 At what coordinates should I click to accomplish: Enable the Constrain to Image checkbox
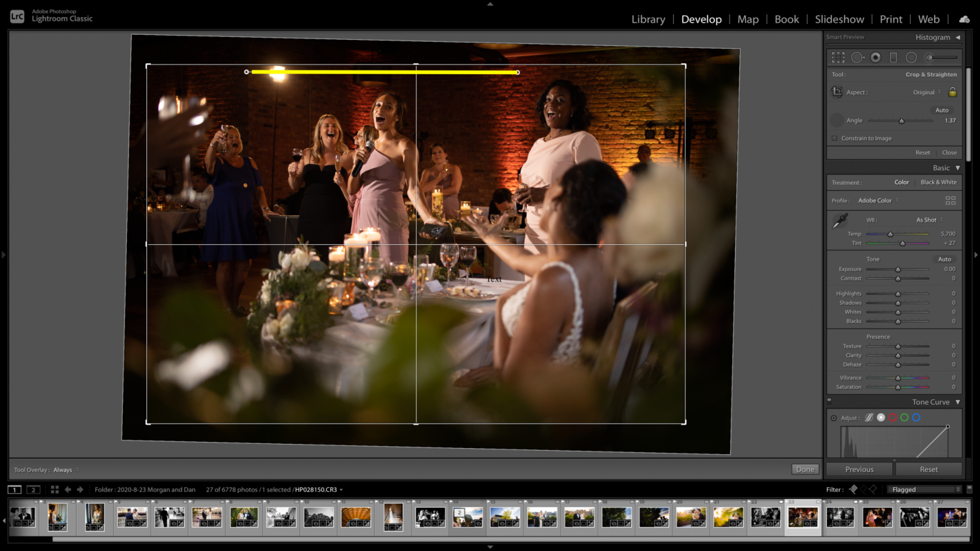coord(834,138)
